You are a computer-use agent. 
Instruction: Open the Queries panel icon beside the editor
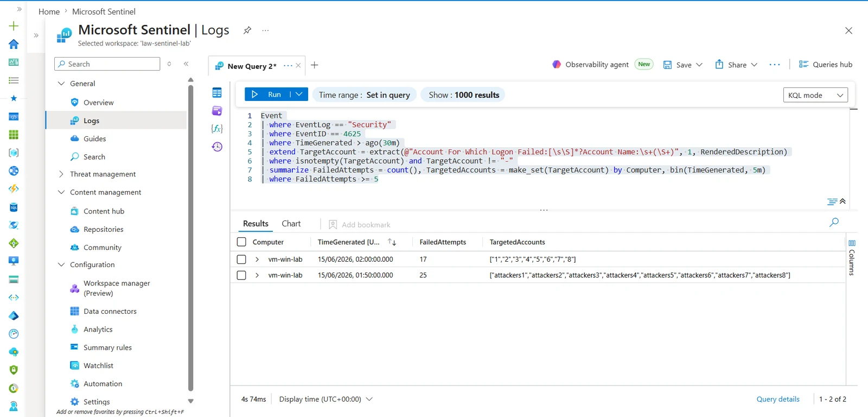(217, 111)
